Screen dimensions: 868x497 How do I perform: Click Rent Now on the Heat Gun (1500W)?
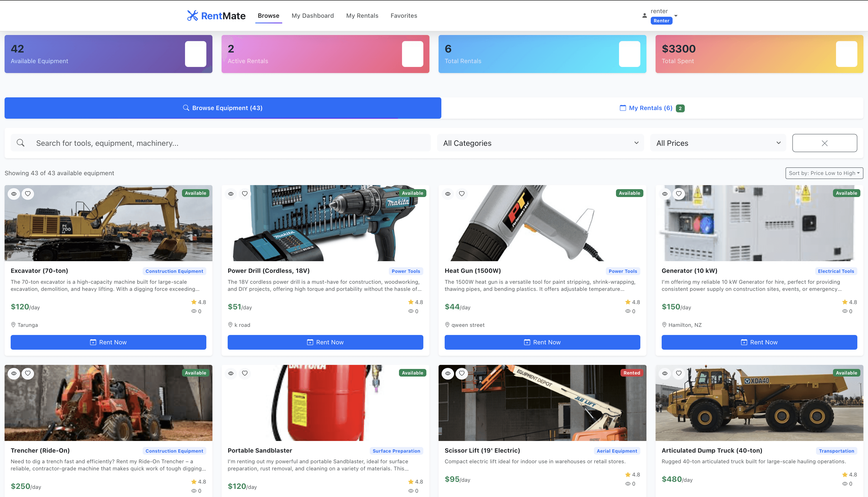(542, 342)
